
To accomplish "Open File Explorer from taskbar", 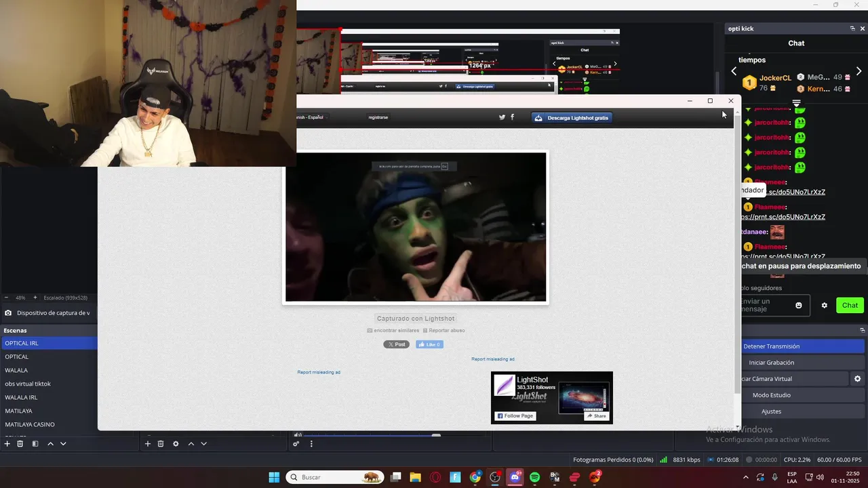I will (415, 477).
